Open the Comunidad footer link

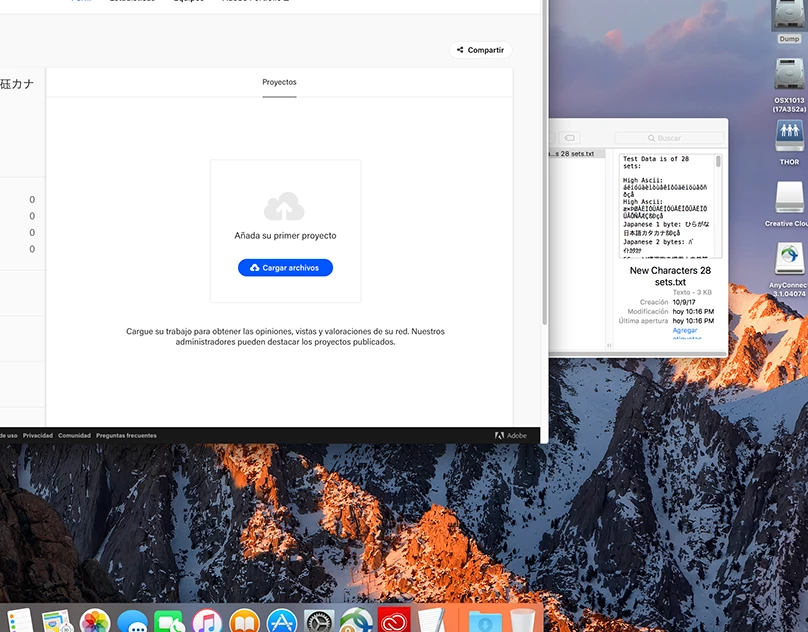point(74,436)
